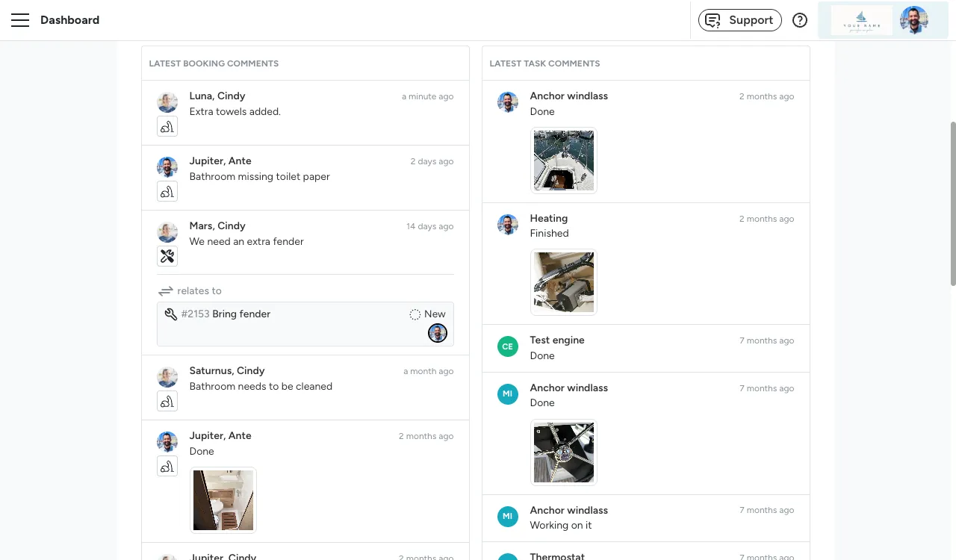Click the relates-to swap arrows icon
This screenshot has width=956, height=560.
tap(165, 291)
